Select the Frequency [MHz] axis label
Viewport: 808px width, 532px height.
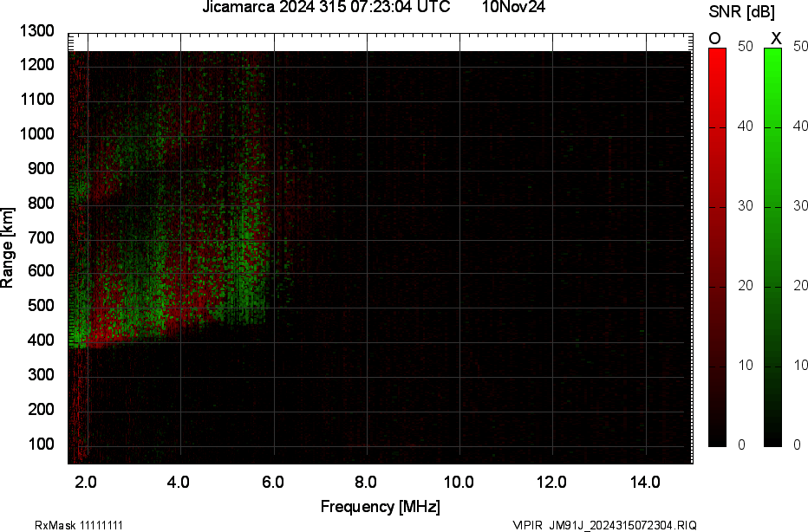point(380,506)
